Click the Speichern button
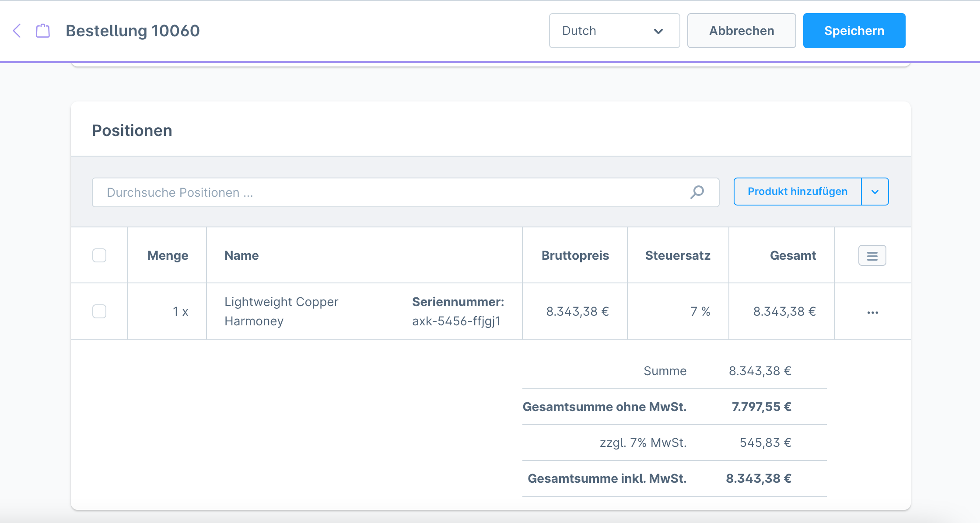 (x=854, y=31)
